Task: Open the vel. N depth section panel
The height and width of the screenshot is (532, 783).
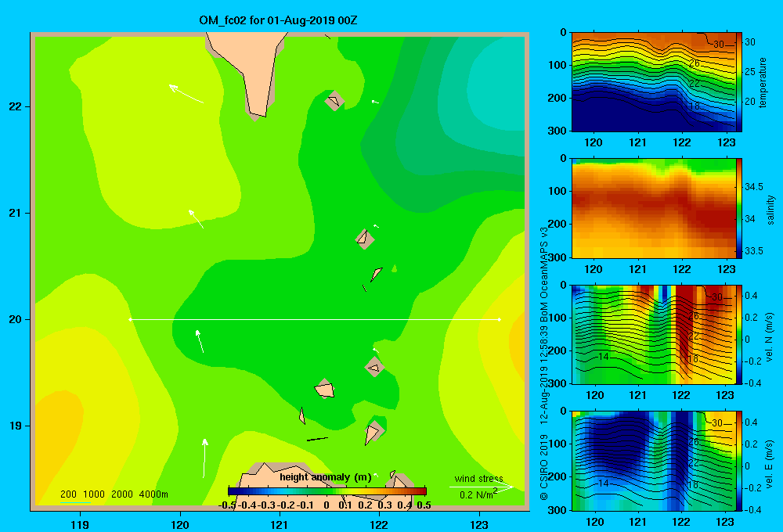Action: pyautogui.click(x=654, y=334)
